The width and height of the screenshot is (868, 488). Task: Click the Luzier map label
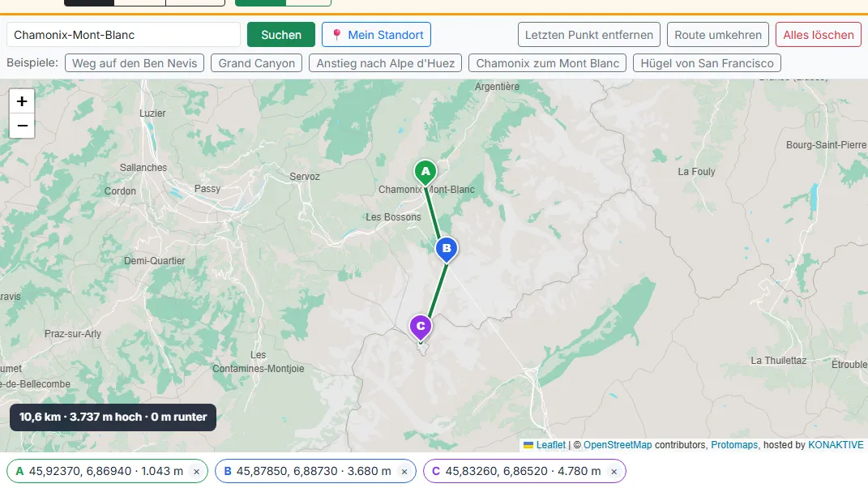tap(152, 113)
